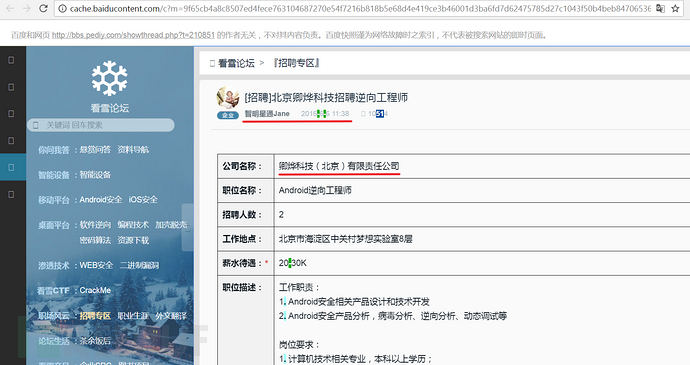Open the 资源下载 board
Screen dimensions: 690x365
(x=133, y=240)
